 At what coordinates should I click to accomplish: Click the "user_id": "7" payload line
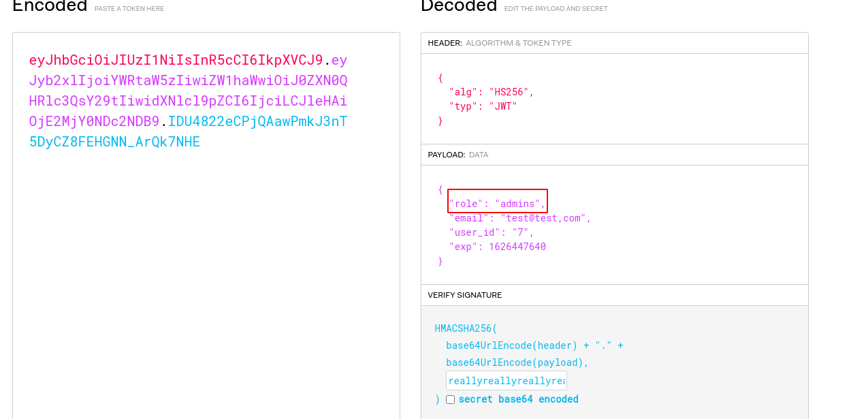pyautogui.click(x=491, y=232)
